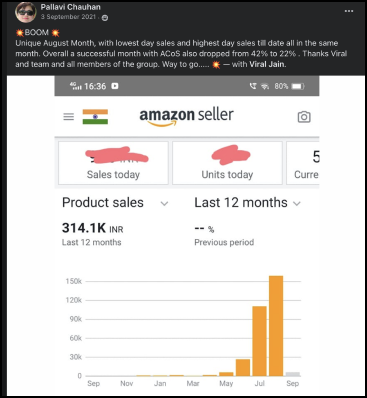Click the post audience globe icon
Viewport: 367px width, 398px height.
click(x=105, y=18)
